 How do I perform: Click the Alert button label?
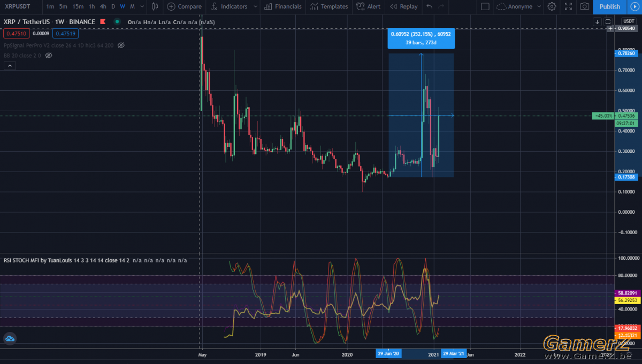click(374, 6)
